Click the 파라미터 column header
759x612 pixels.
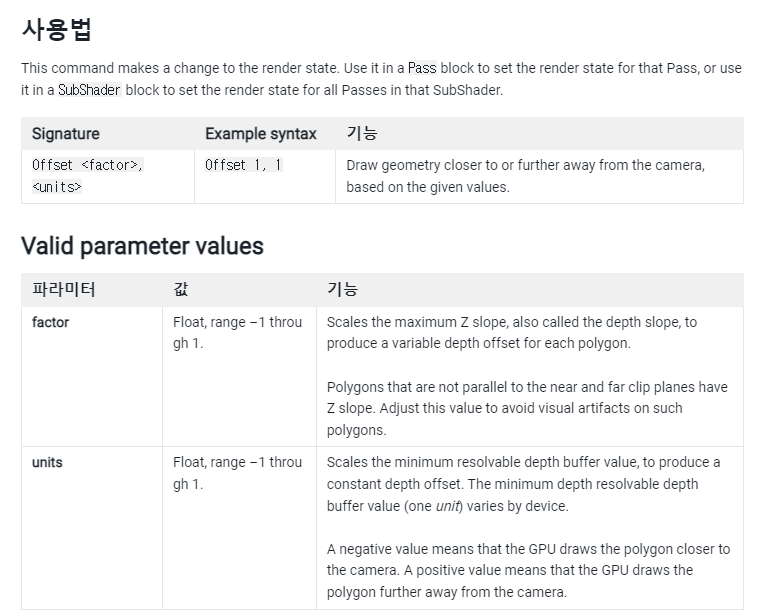pyautogui.click(x=64, y=290)
